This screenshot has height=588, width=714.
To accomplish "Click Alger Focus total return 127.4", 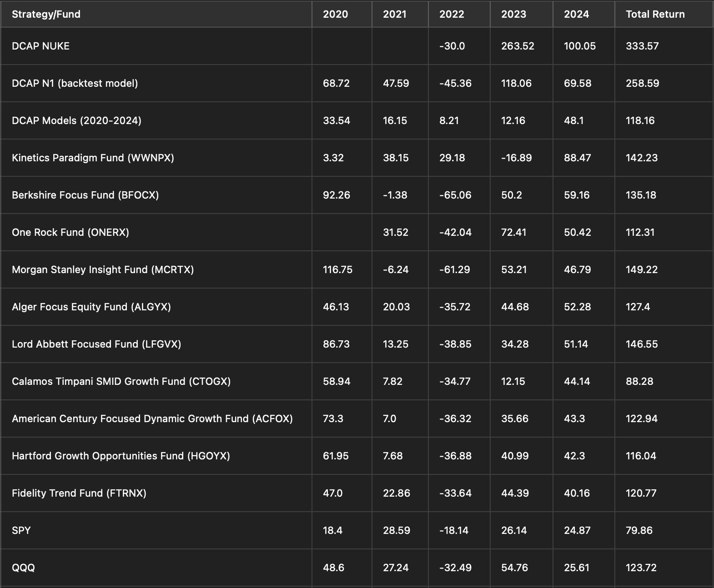I will [x=638, y=307].
